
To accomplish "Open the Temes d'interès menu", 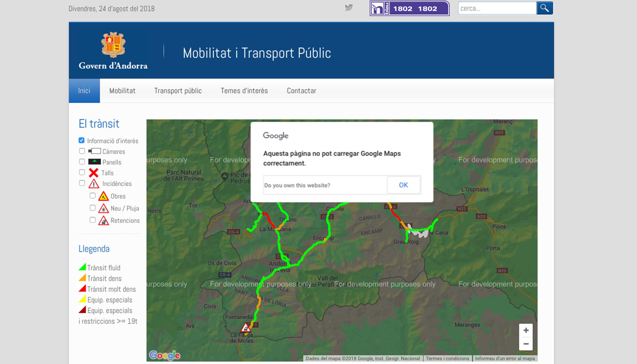I will (x=244, y=91).
